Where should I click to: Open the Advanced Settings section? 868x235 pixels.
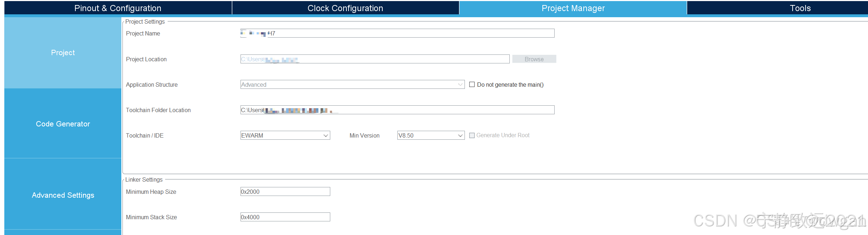point(63,195)
